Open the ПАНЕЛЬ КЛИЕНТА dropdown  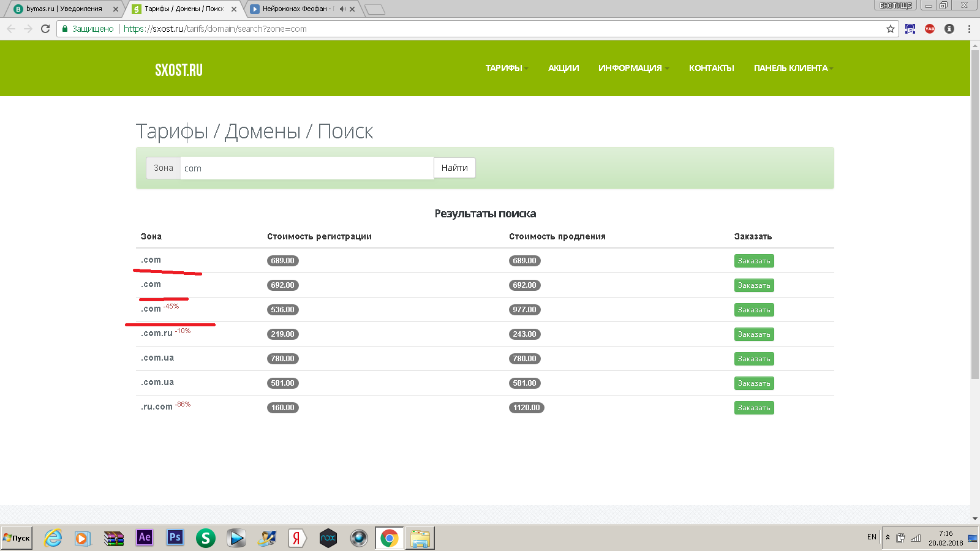[x=793, y=68]
